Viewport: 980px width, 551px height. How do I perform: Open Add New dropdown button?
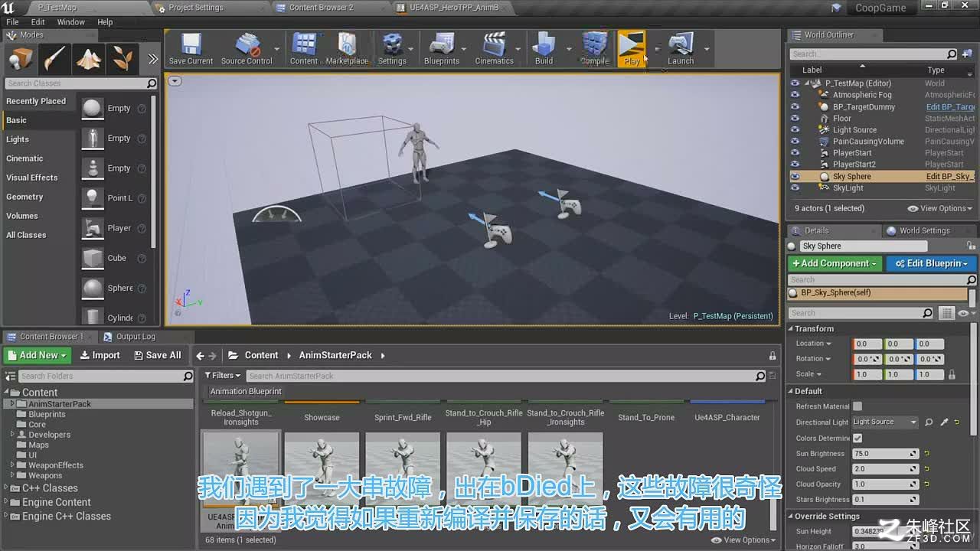point(38,355)
